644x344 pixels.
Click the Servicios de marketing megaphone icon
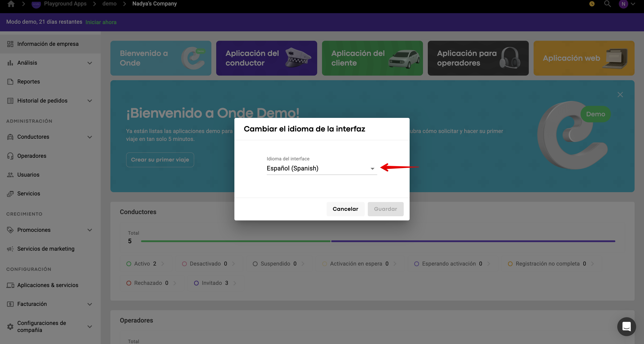[x=10, y=249]
